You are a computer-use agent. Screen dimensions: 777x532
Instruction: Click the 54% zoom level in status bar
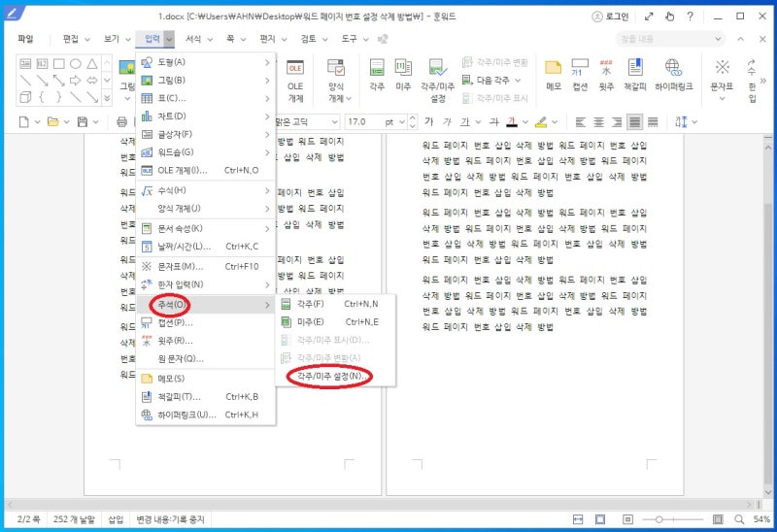(x=761, y=519)
